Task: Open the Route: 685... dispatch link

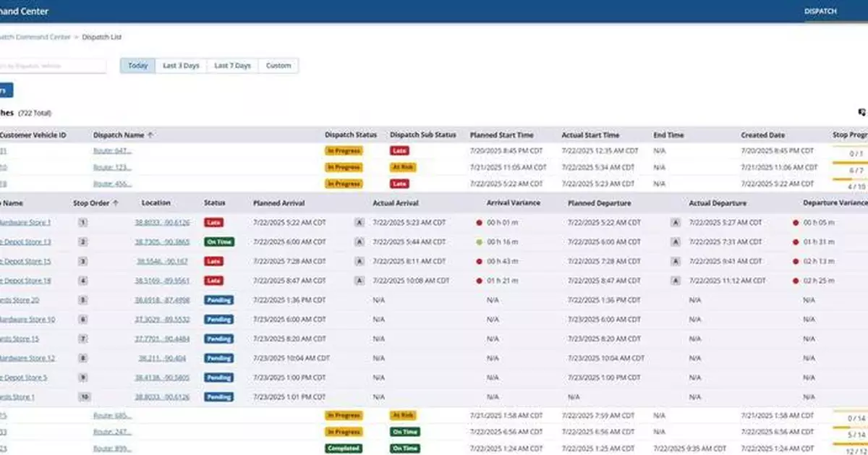Action: 112,415
